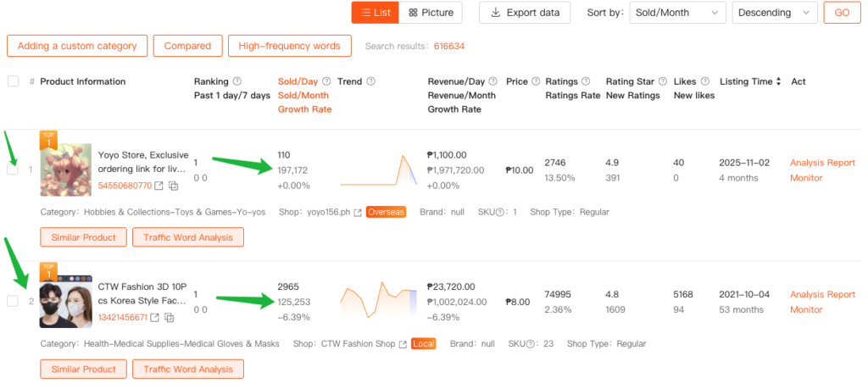Image resolution: width=868 pixels, height=389 pixels.
Task: Click the Trend column help icon
Action: coord(370,81)
